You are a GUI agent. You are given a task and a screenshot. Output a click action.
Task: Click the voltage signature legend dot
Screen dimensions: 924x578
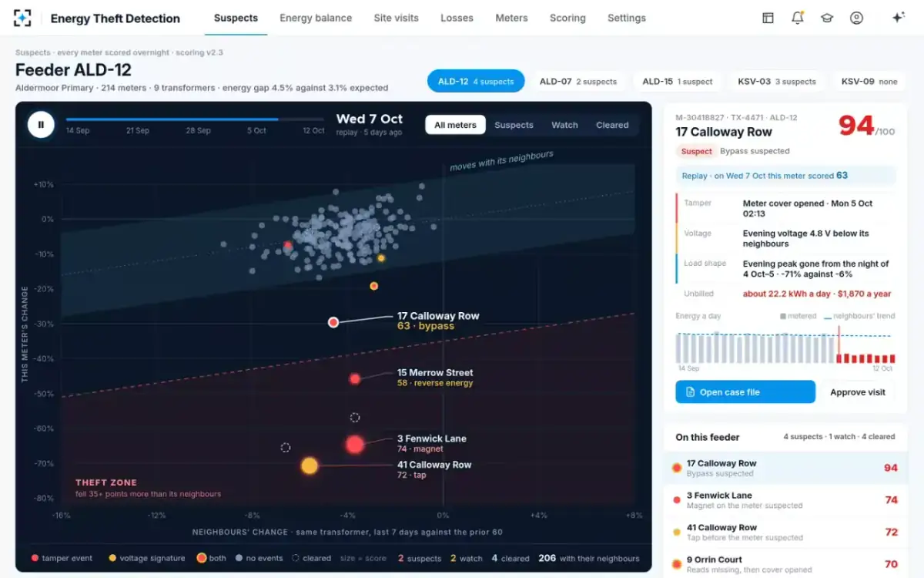(112, 558)
